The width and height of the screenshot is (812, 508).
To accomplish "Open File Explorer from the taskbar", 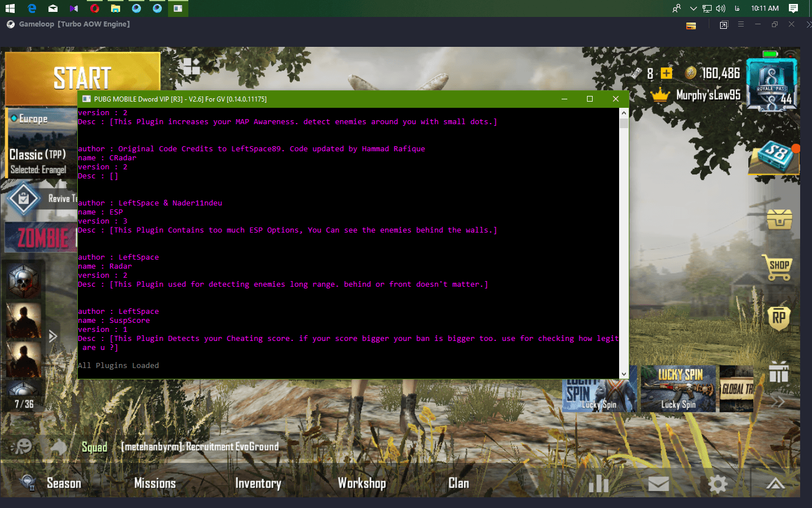I will pyautogui.click(x=115, y=8).
